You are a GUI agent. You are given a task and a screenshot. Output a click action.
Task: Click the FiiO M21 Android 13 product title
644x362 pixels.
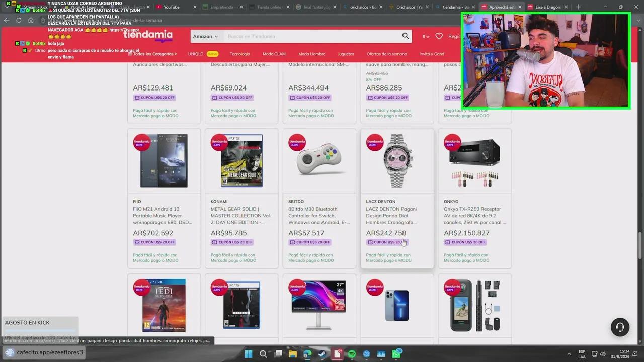pyautogui.click(x=163, y=216)
